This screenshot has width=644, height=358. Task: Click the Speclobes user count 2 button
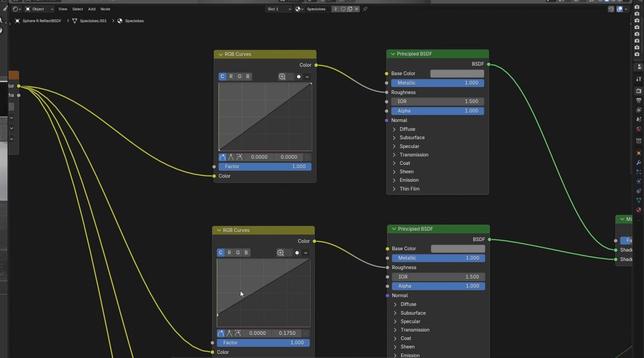pyautogui.click(x=335, y=9)
